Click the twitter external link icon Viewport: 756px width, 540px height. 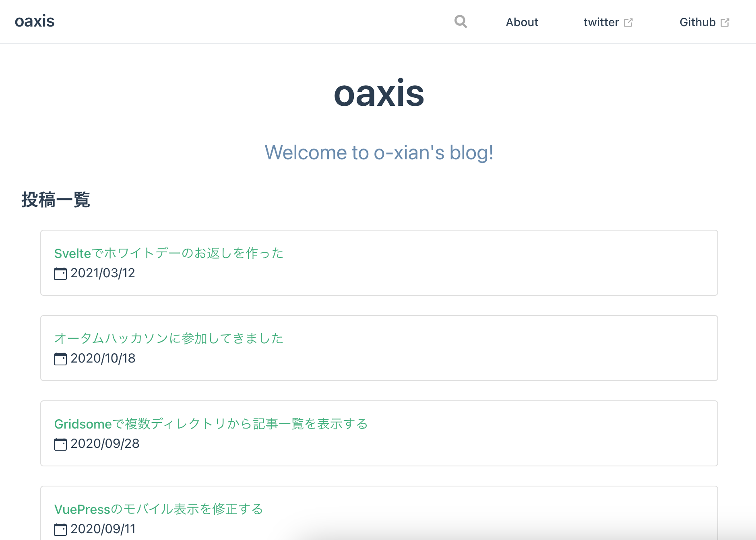(628, 23)
